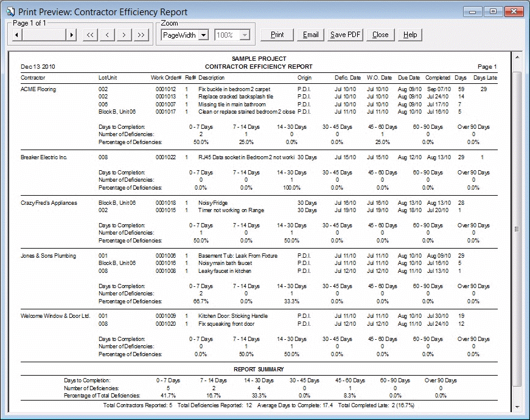
Task: Click 'Total Completed Late: 2 (16.7%)' text
Action: click(376, 405)
